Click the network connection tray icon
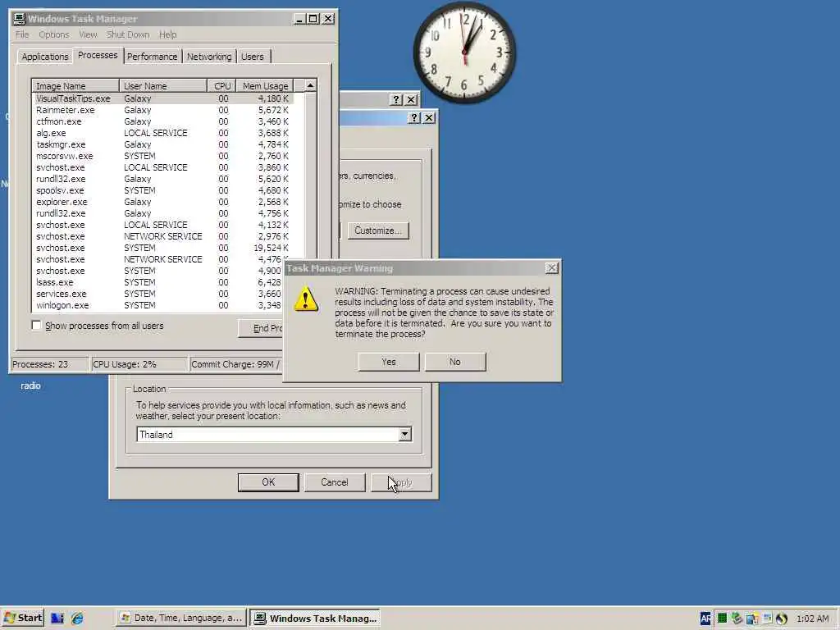Screen dimensions: 840x630 coord(751,619)
